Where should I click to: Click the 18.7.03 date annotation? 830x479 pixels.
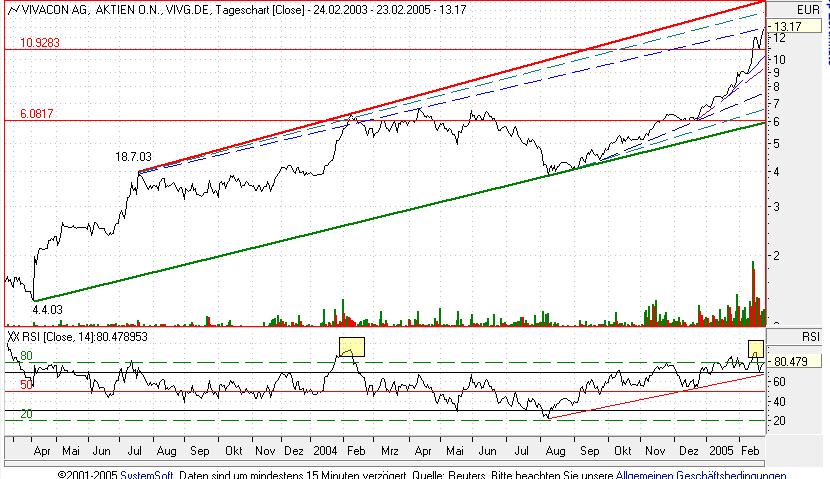point(133,157)
